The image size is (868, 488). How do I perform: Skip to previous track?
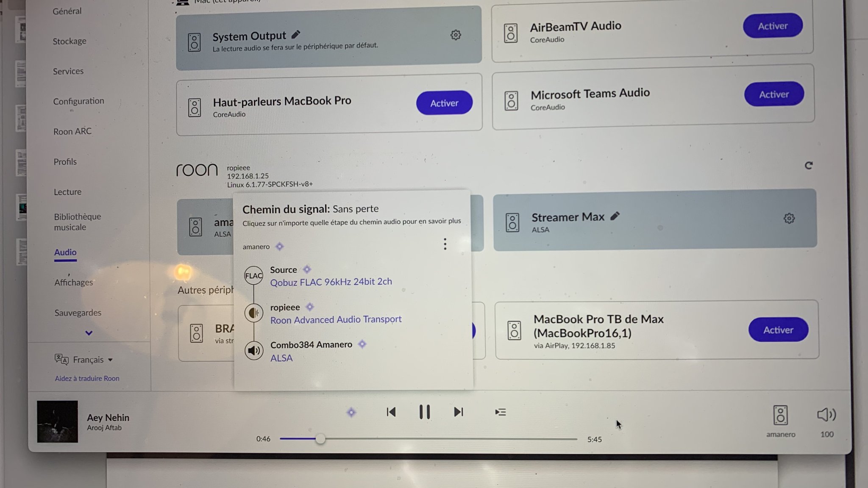391,412
